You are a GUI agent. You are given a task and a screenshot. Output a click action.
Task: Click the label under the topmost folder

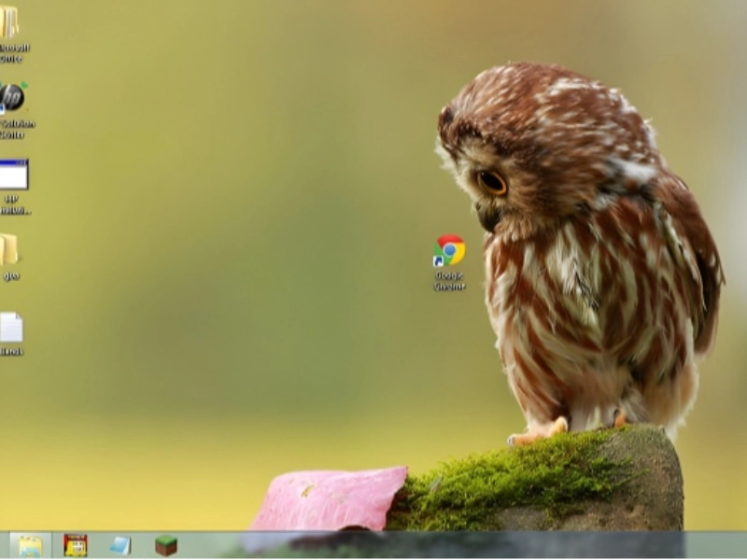click(12, 53)
